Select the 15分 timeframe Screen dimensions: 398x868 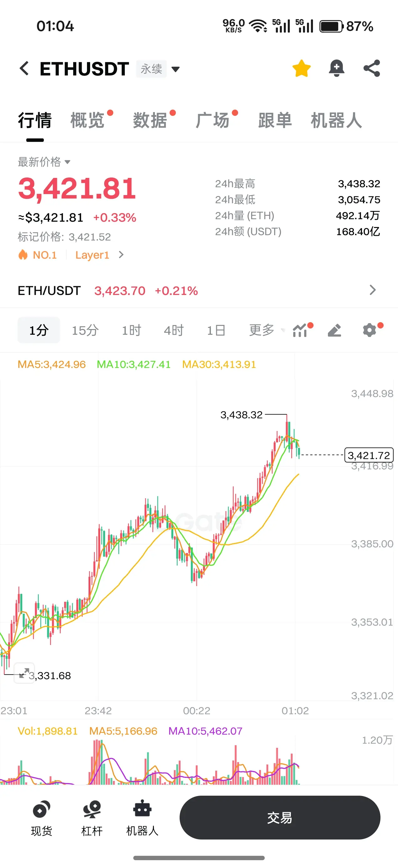click(x=85, y=330)
